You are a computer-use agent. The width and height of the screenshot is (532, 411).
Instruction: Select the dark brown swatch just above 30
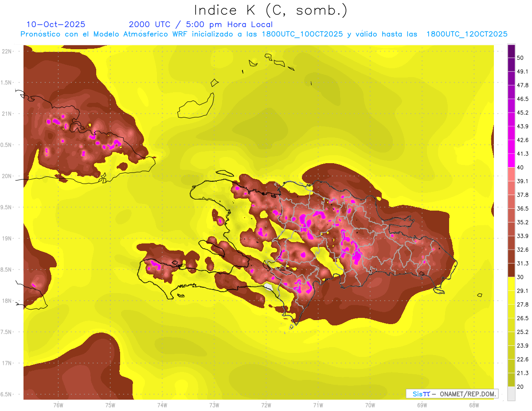511,270
